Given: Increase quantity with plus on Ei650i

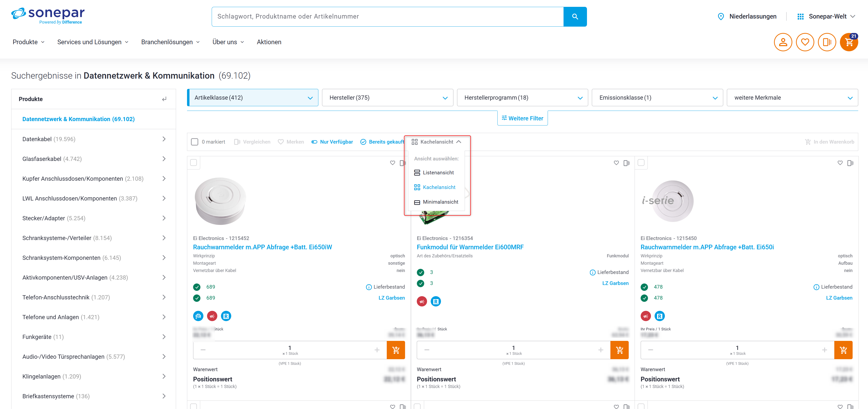Looking at the screenshot, I should tap(825, 350).
